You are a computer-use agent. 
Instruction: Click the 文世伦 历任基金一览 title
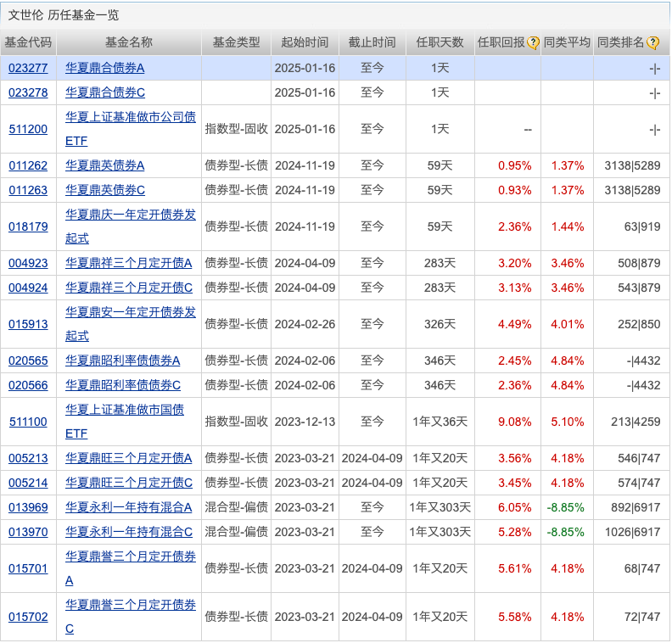pos(64,15)
